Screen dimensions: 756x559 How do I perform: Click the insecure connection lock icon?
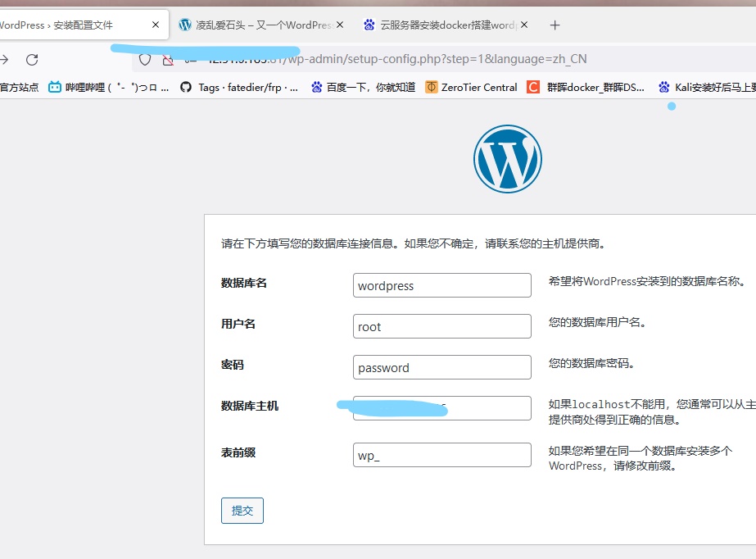pyautogui.click(x=168, y=60)
